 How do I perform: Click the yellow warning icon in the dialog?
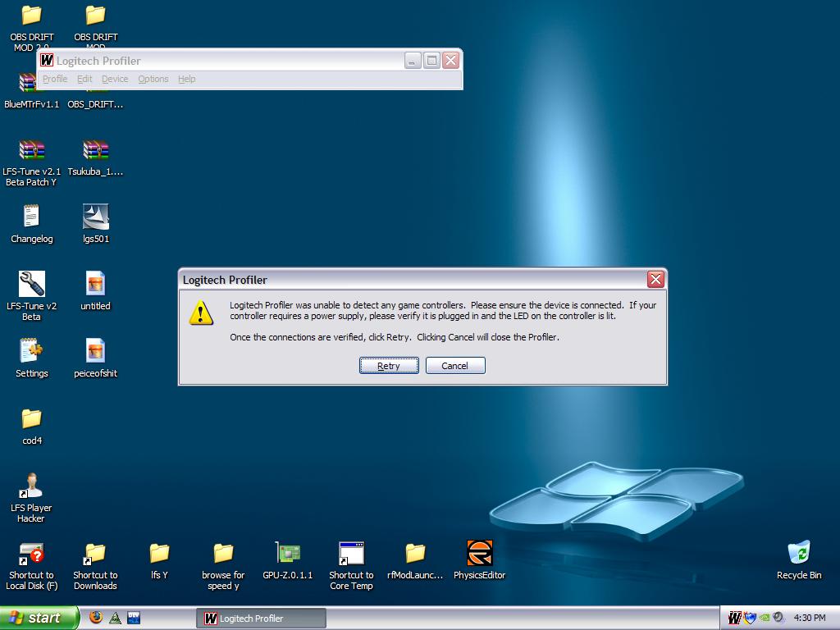[x=201, y=313]
